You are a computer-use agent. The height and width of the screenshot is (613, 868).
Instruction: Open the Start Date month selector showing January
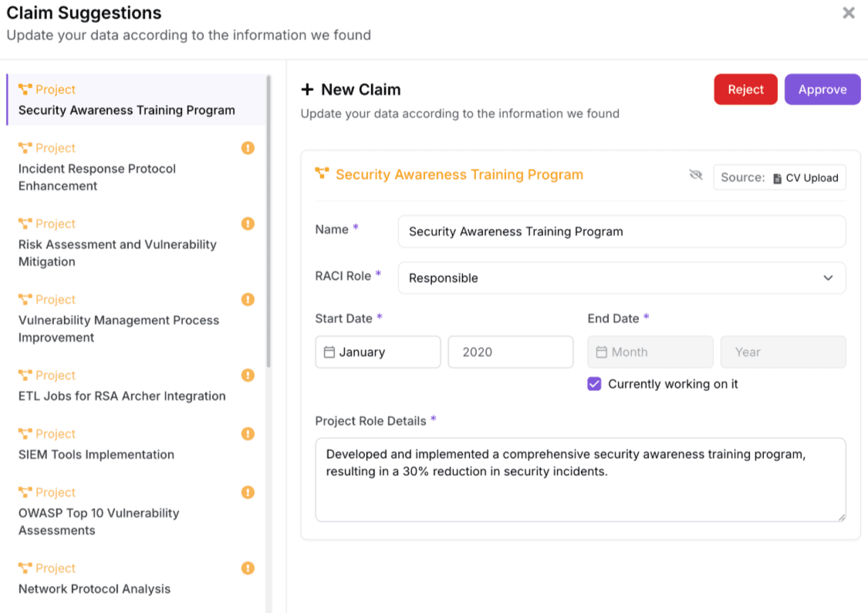click(377, 352)
